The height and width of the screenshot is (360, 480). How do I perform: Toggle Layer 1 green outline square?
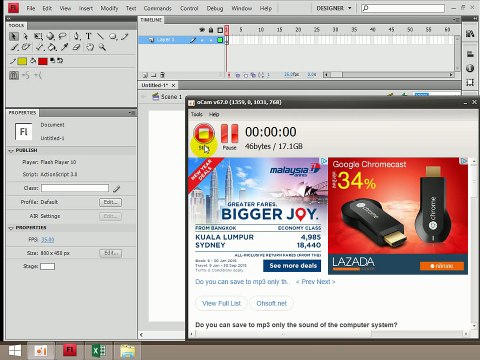coord(220,40)
